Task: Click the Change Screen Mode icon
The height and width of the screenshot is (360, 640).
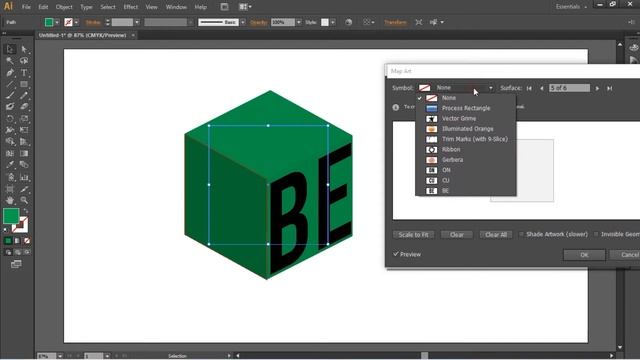Action: click(16, 264)
